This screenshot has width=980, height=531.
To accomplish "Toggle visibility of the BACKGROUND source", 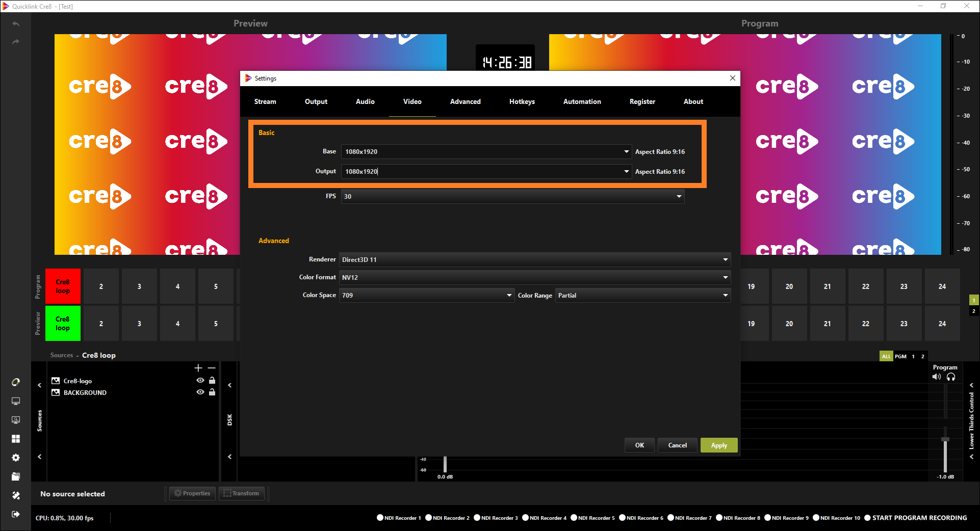I will point(200,392).
